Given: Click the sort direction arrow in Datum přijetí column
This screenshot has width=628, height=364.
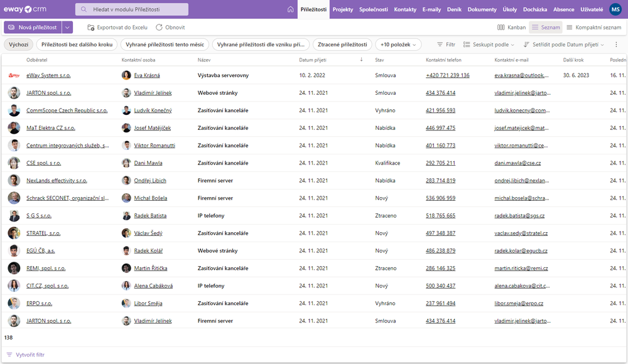Looking at the screenshot, I should tap(361, 60).
